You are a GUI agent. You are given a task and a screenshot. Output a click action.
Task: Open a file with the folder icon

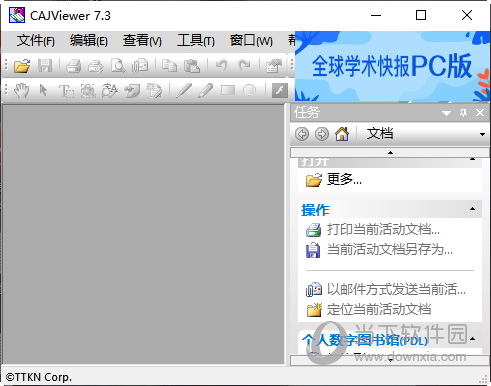22,65
